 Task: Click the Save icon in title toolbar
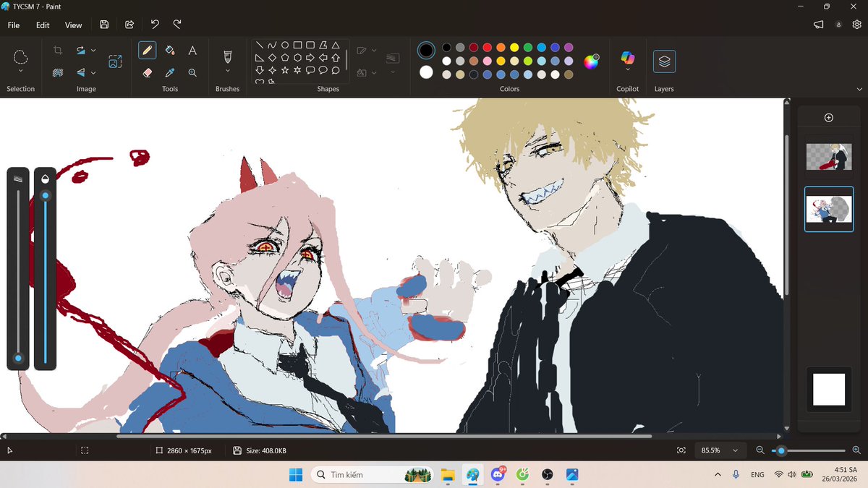104,25
